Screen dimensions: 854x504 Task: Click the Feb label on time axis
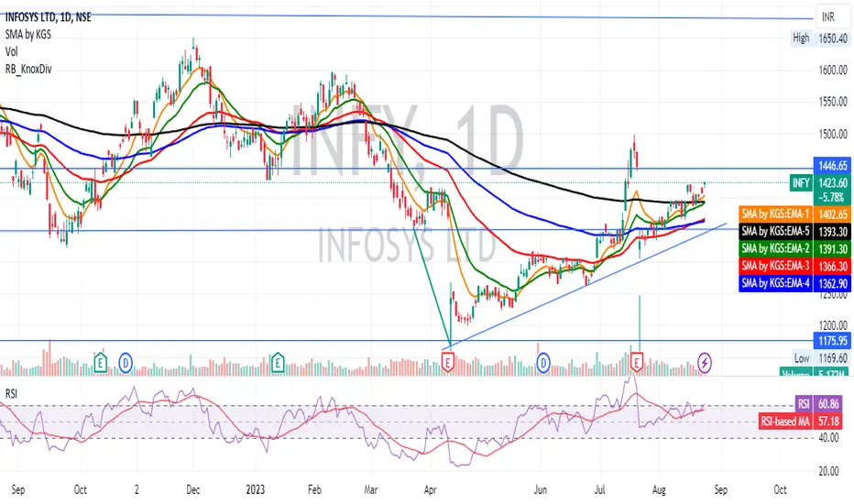(314, 490)
